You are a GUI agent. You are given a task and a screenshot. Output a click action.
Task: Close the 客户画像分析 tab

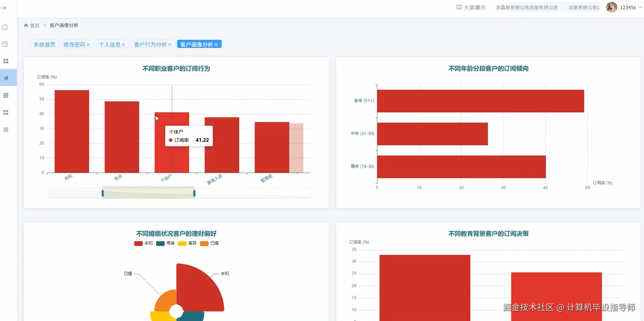pos(216,45)
